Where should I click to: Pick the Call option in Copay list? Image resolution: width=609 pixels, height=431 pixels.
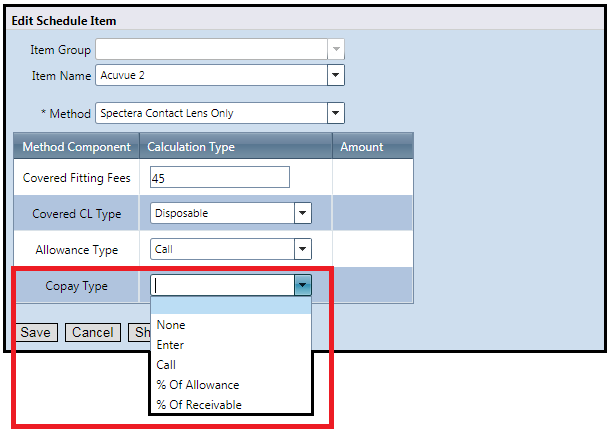166,365
